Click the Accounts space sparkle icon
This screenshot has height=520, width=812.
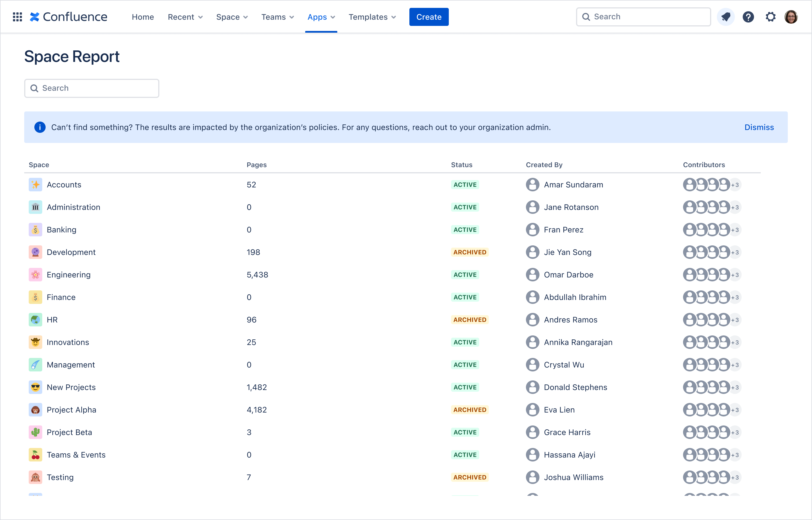[35, 185]
